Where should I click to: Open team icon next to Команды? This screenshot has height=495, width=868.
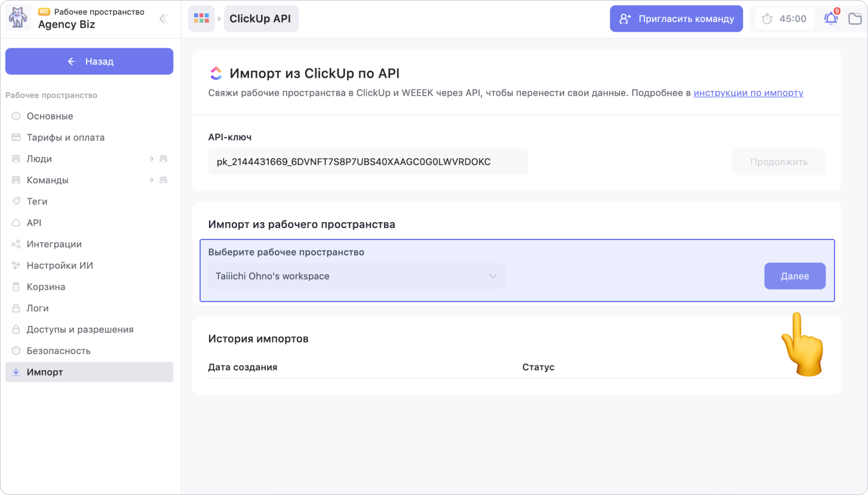coord(163,180)
